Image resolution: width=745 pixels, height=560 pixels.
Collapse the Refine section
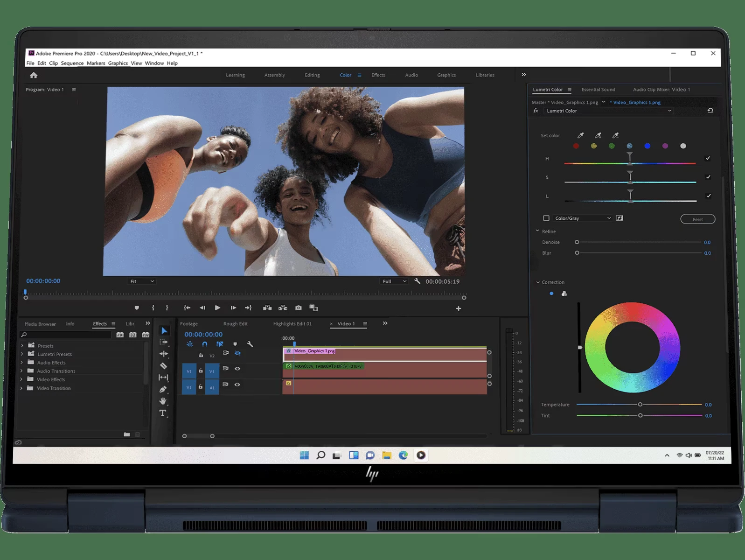click(537, 231)
